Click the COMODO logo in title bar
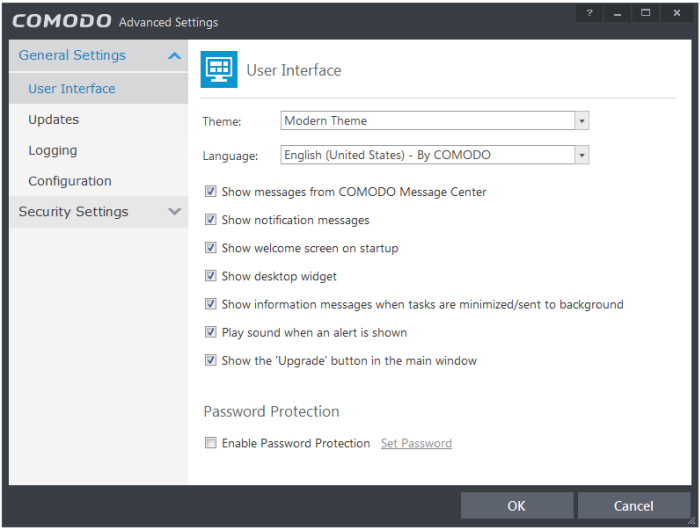Viewport: 700px width, 529px height. 62,21
